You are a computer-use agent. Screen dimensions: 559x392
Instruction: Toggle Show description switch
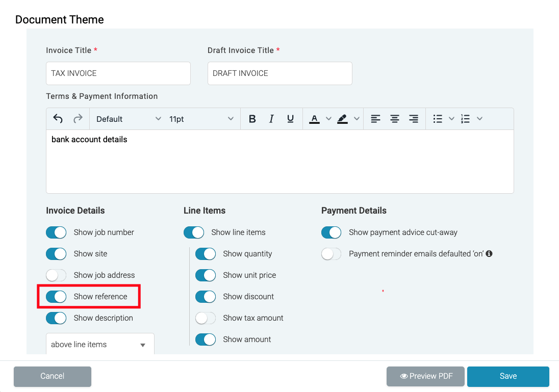[x=56, y=318]
